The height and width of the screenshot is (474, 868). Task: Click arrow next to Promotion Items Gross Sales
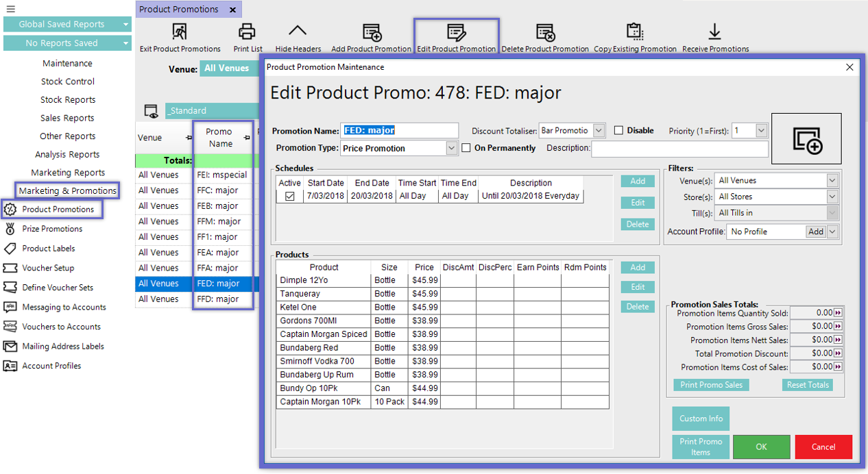pos(838,327)
